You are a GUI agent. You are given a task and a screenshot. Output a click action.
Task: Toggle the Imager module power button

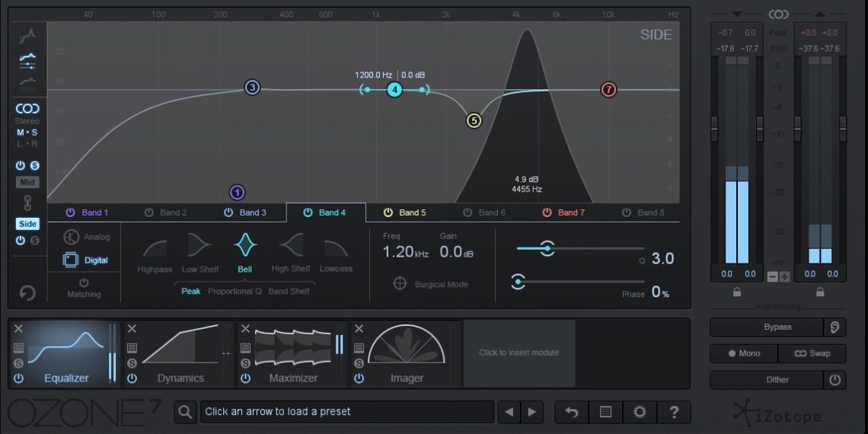point(359,378)
